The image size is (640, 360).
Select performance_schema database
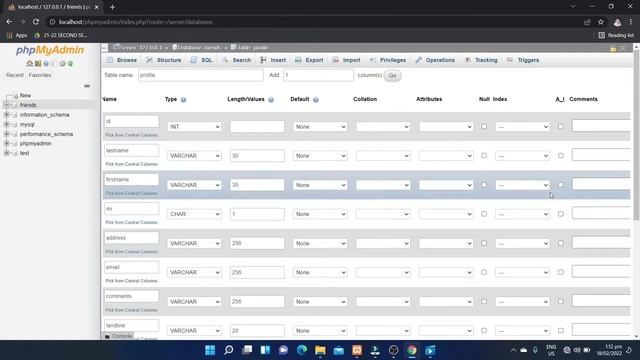pyautogui.click(x=47, y=134)
